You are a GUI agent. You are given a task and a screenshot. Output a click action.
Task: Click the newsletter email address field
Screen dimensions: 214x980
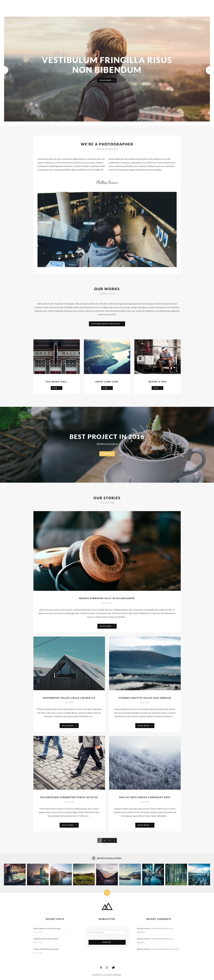tap(107, 932)
